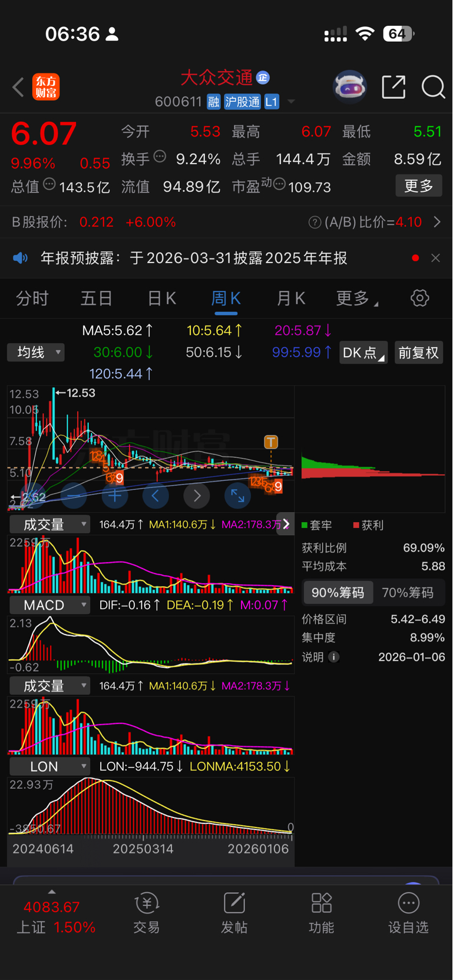
Task: Open second 成交量 indicator dropdown below MACD
Action: pos(49,686)
